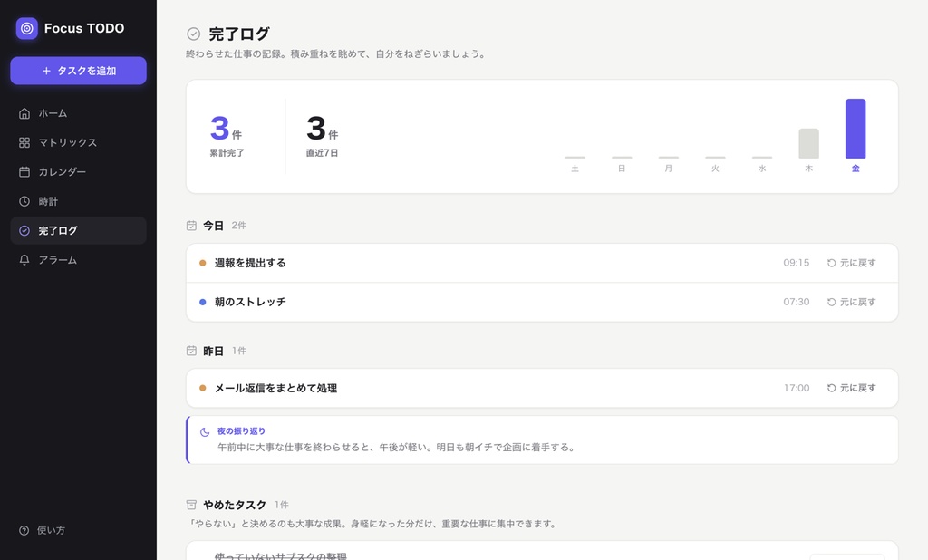Click the calendar icon beside 今日
Screen dimensions: 928x560
coord(192,226)
